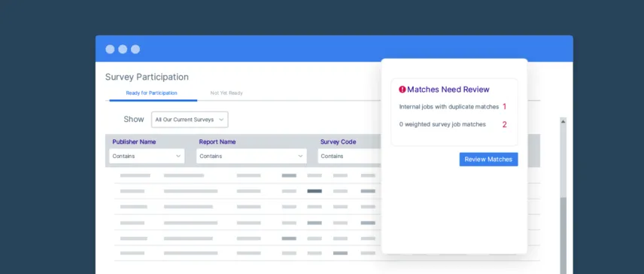Screen dimensions: 644x274
Task: Click the red duplicate matches count 1
Action: pyautogui.click(x=504, y=107)
